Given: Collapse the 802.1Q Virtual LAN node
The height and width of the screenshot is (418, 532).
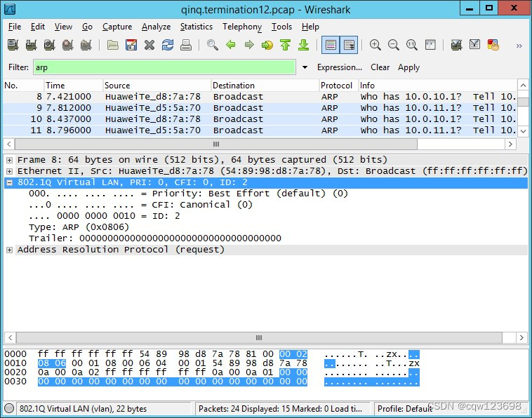Looking at the screenshot, I should click(10, 182).
